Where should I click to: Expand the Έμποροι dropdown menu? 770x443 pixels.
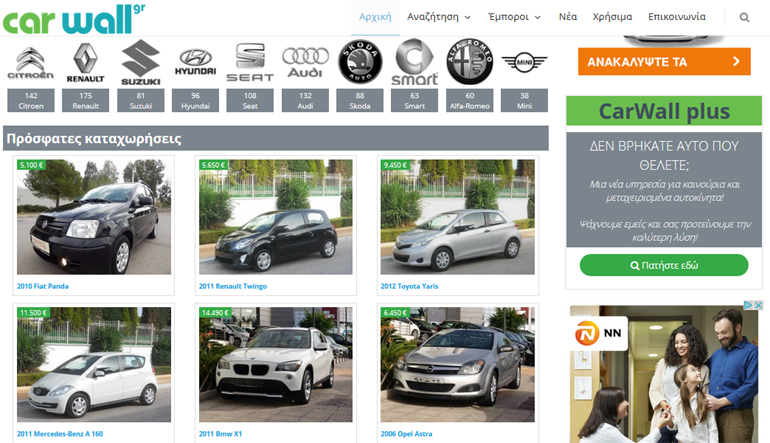514,17
